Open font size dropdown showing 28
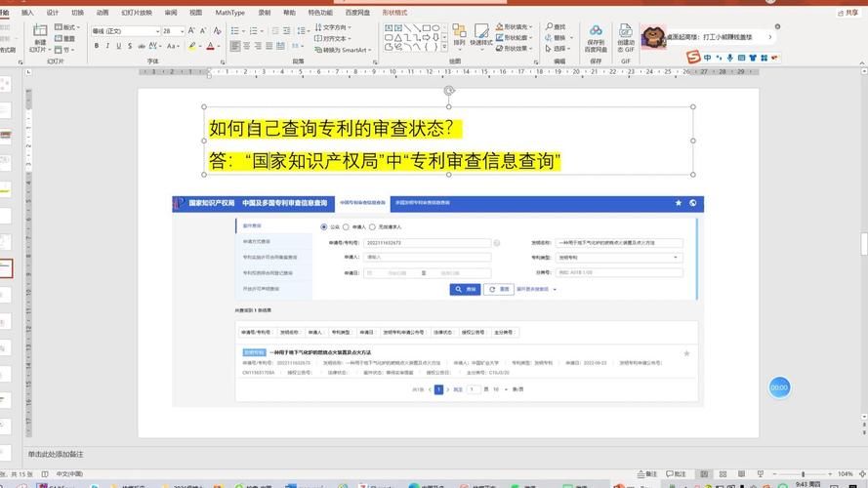The image size is (868, 488). coord(183,31)
